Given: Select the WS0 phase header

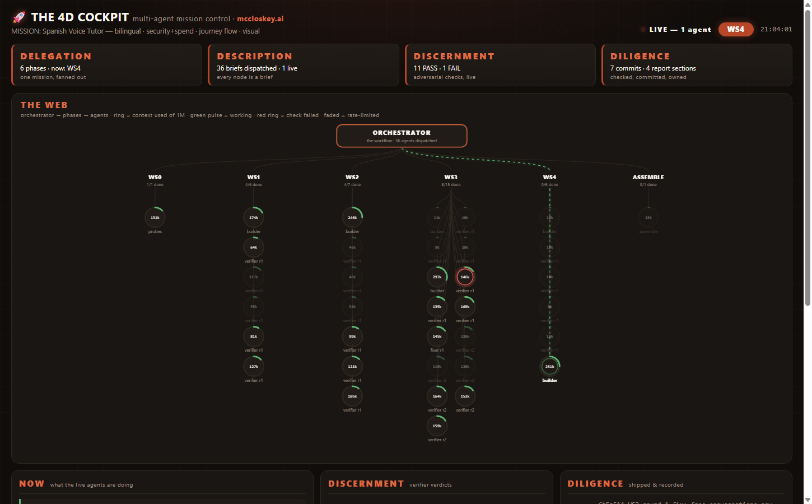Looking at the screenshot, I should pos(155,177).
